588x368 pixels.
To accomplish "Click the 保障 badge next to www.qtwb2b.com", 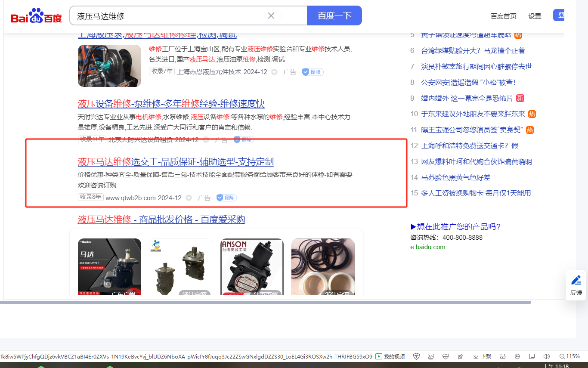I will (x=226, y=198).
